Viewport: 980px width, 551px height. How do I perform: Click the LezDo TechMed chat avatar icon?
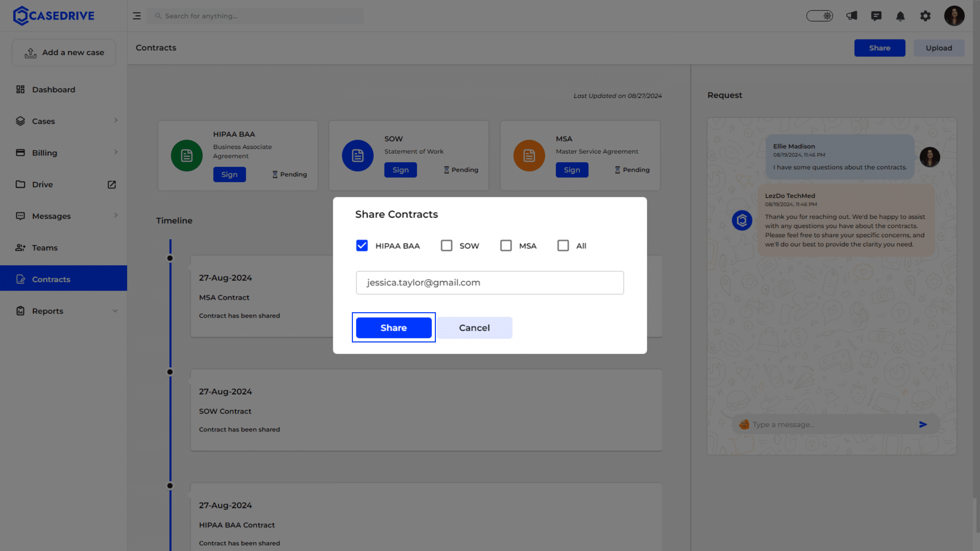tap(742, 220)
